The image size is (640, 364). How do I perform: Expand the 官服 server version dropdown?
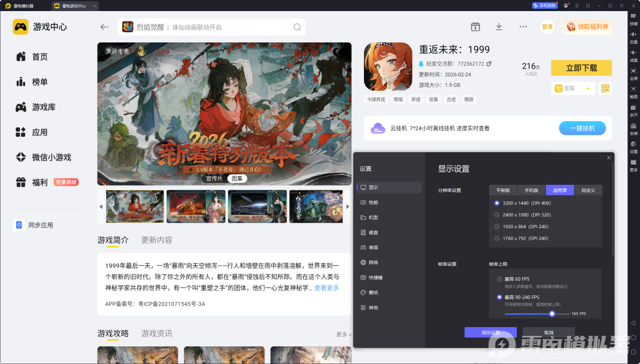coord(573,88)
